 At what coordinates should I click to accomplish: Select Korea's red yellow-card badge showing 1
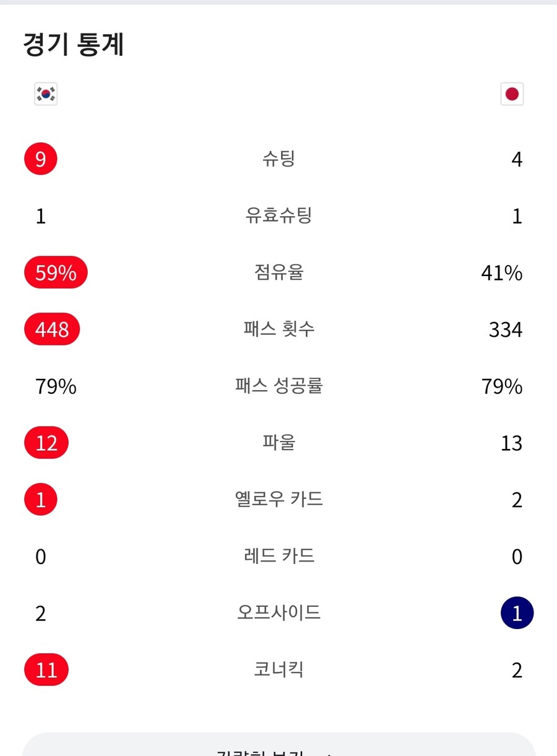(x=40, y=499)
